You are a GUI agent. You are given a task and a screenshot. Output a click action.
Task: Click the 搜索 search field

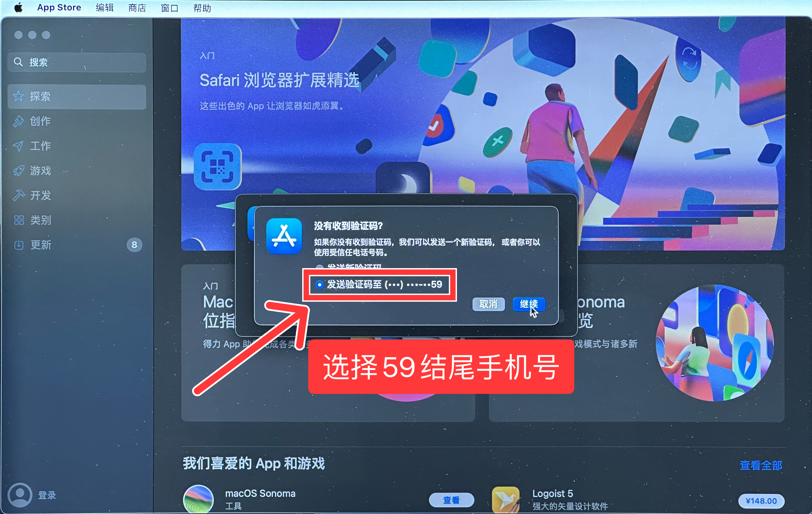77,62
